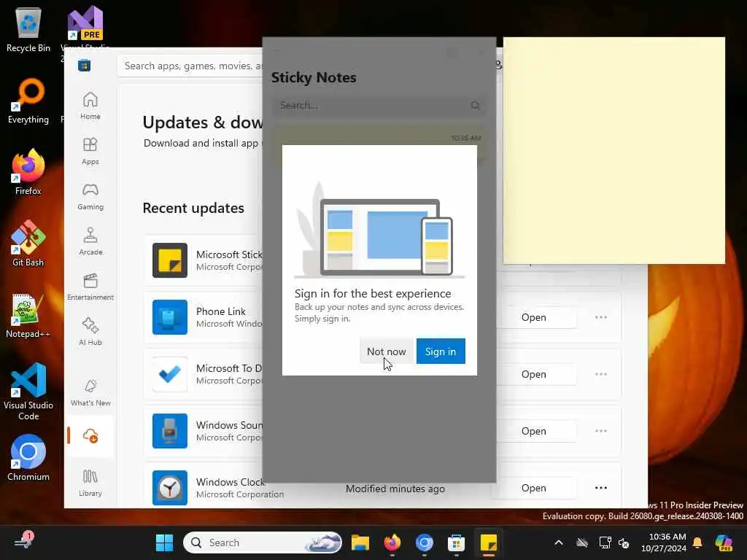Viewport: 747px width, 560px height.
Task: Click Sticky Notes search field
Action: click(379, 105)
